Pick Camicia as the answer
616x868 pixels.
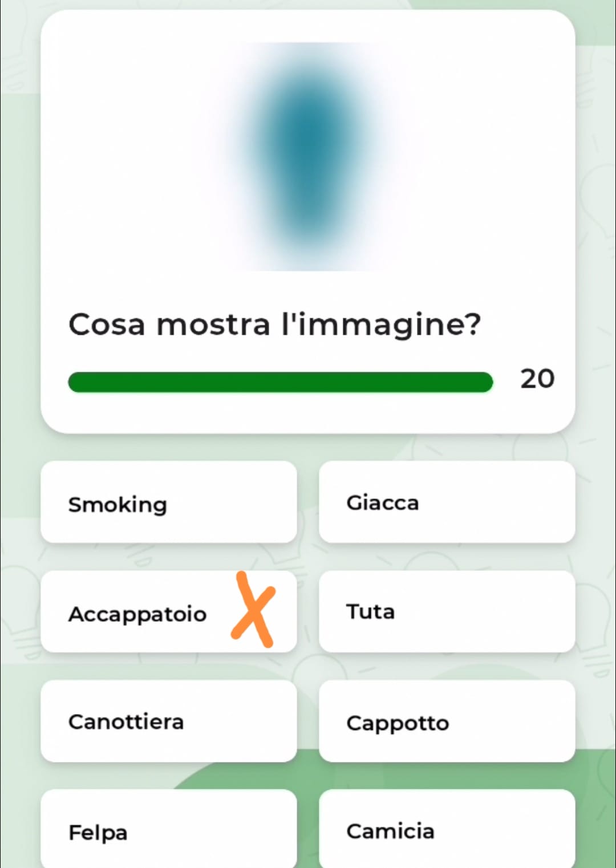click(x=447, y=831)
